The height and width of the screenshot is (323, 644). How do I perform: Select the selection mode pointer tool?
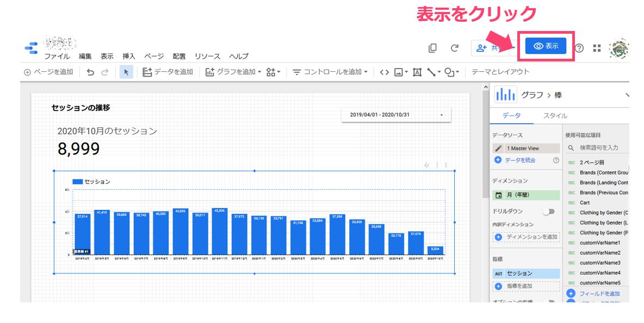pos(126,72)
